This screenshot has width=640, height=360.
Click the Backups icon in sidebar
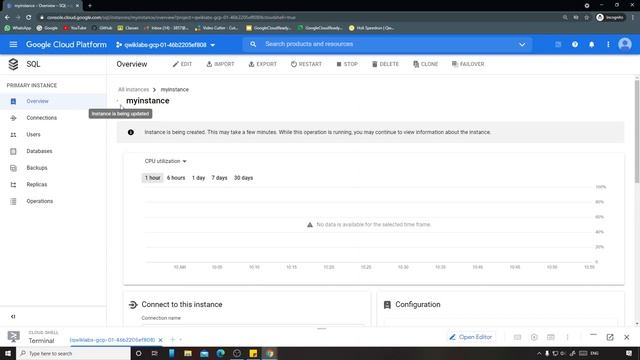click(x=13, y=168)
